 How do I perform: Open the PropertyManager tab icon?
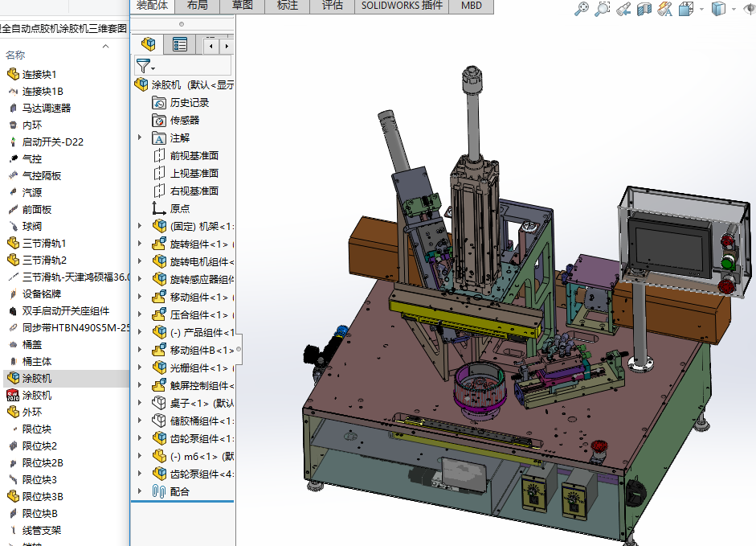click(x=180, y=45)
